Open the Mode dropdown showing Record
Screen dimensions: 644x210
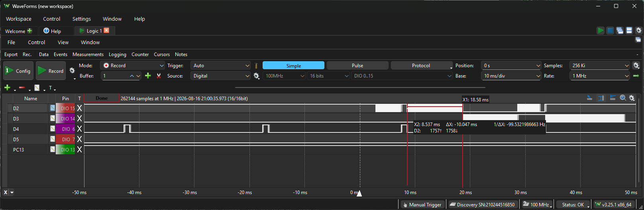tap(133, 66)
